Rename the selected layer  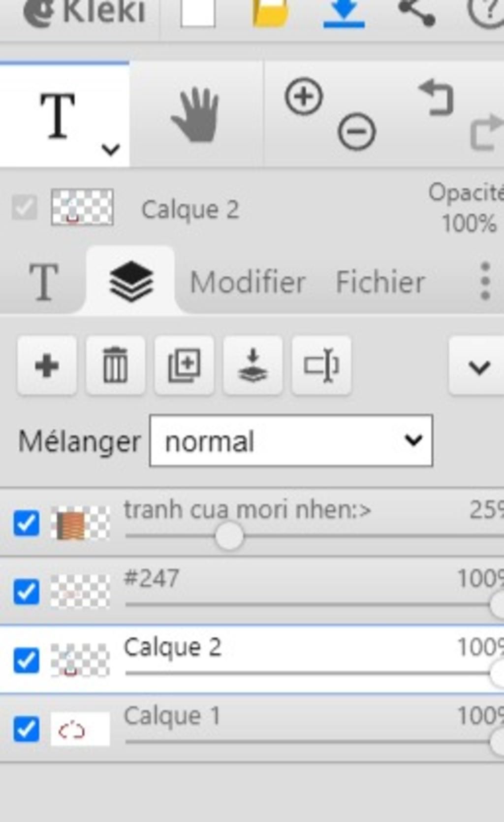[321, 366]
